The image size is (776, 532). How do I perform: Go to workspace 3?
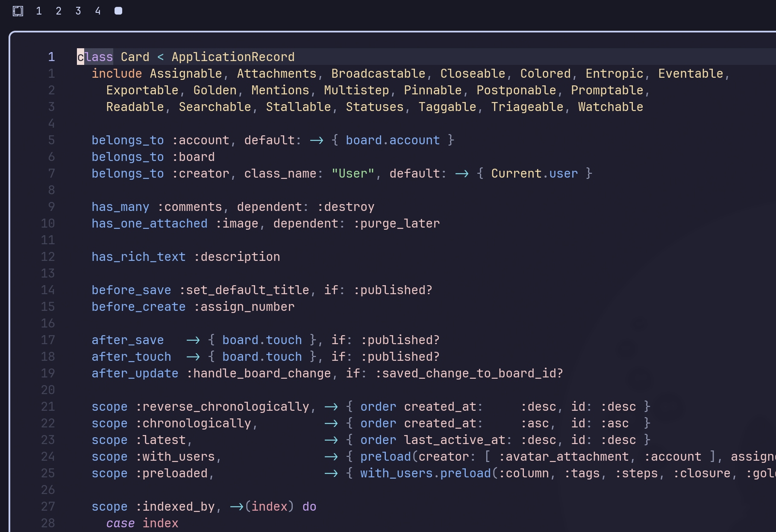click(x=78, y=11)
